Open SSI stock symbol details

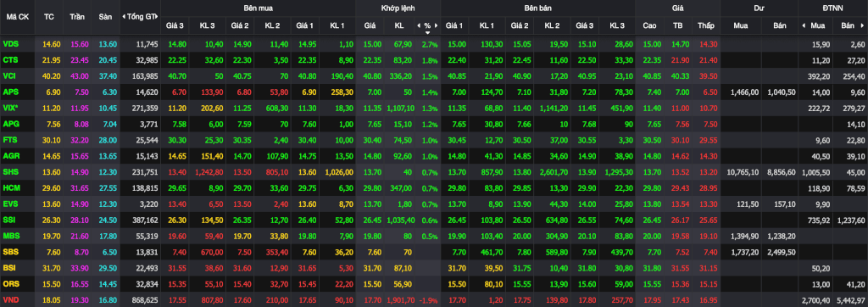coord(9,220)
